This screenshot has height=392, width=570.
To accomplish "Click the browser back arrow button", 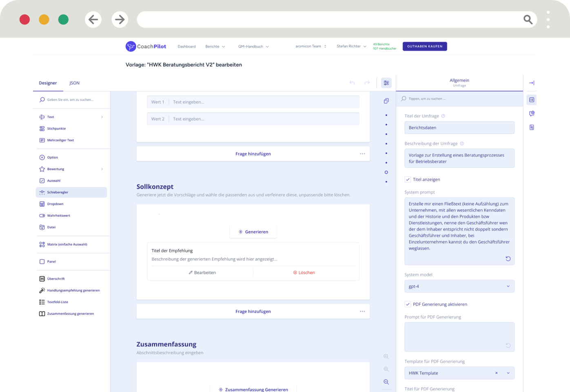I will tap(93, 20).
